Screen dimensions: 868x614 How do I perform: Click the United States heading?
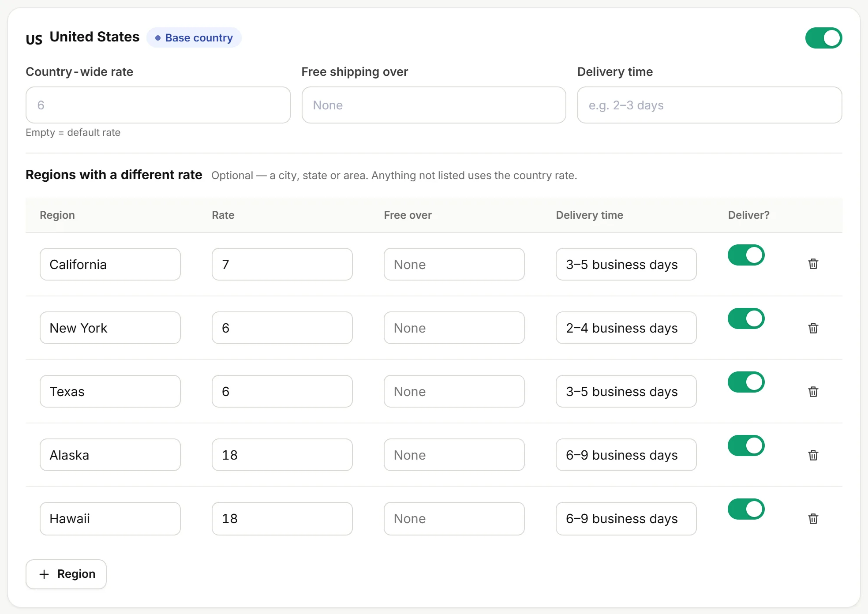tap(94, 37)
